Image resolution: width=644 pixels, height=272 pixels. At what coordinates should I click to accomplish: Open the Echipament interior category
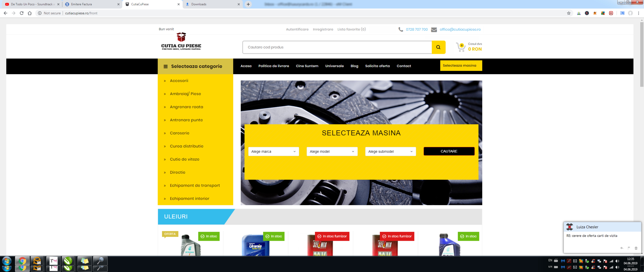point(189,199)
